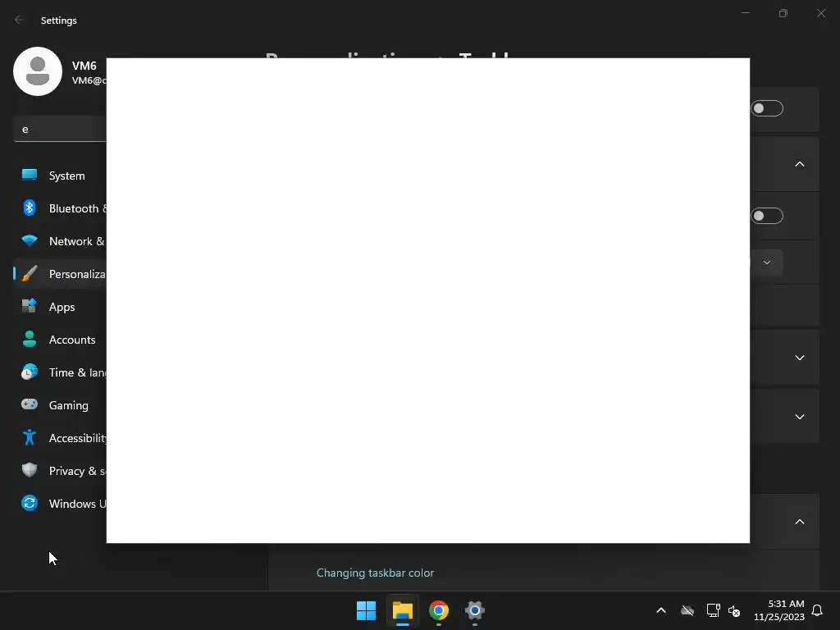This screenshot has width=840, height=630.
Task: Open the notification bell icon
Action: tap(817, 610)
